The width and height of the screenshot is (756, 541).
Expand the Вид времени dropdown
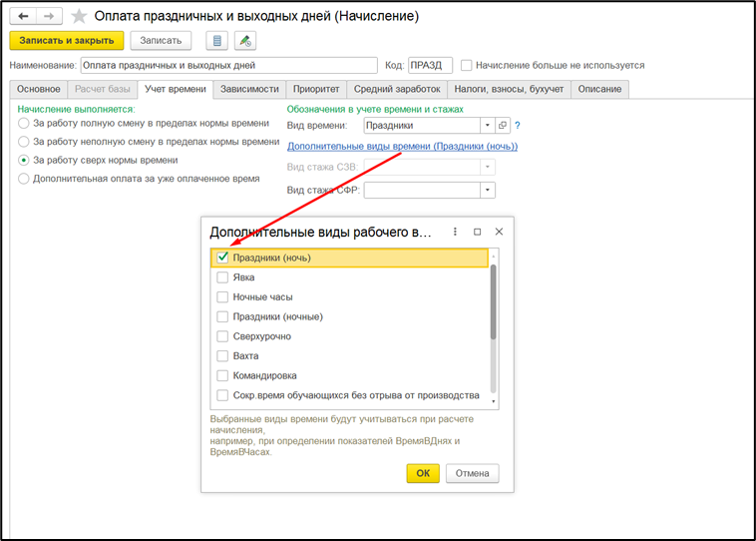click(488, 126)
